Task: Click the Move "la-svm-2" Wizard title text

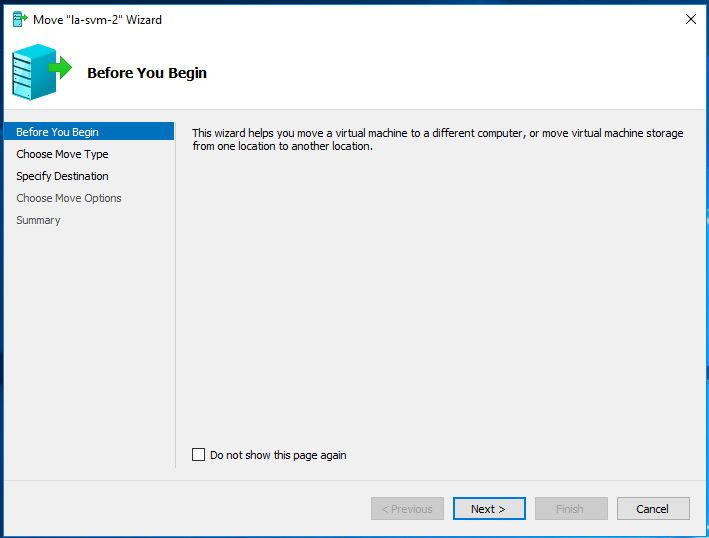Action: (97, 20)
